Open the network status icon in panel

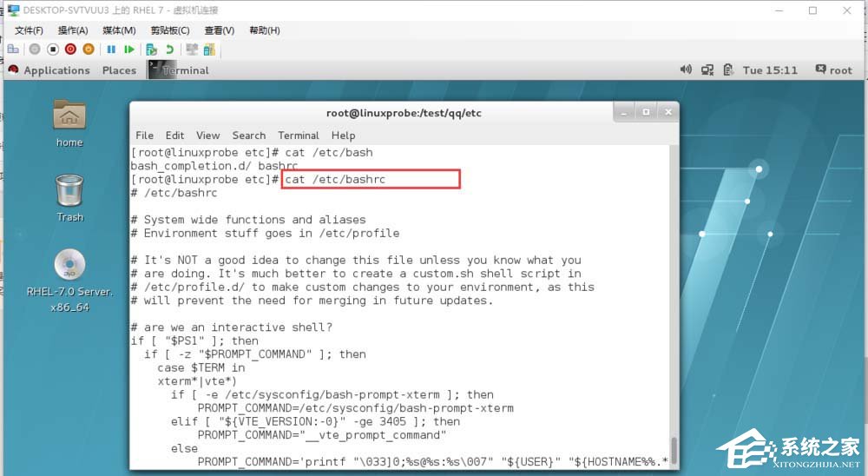707,69
